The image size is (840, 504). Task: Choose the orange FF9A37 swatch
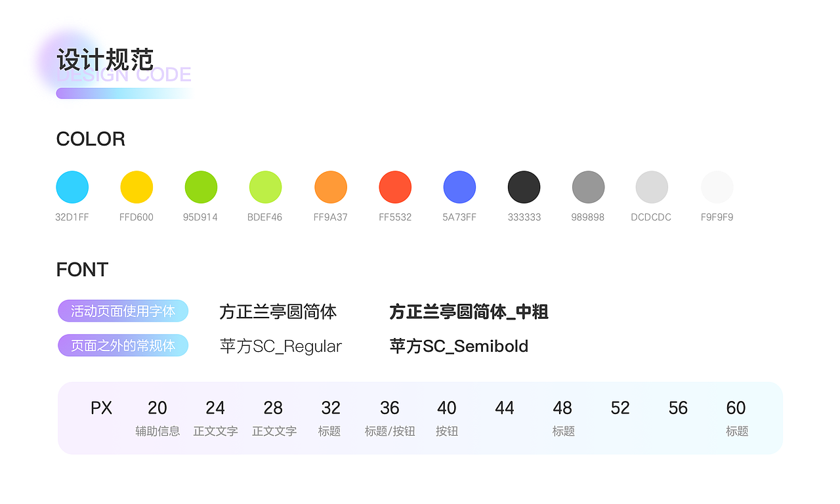[330, 186]
